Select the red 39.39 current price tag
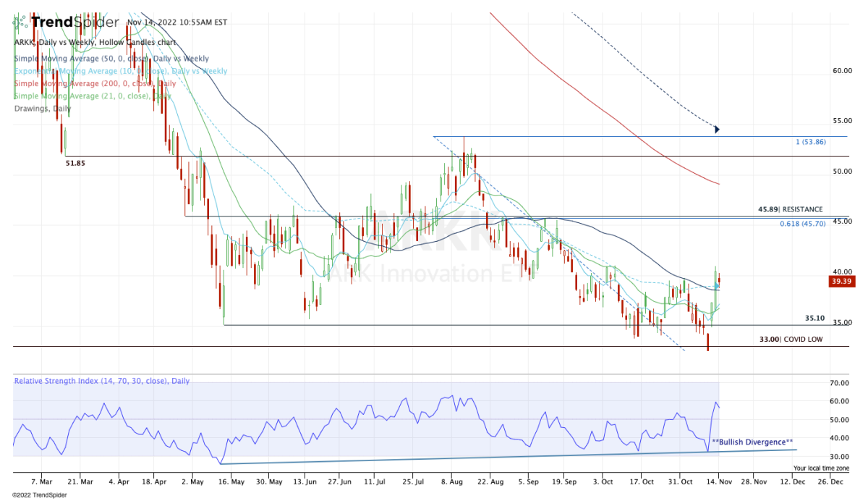 click(x=841, y=282)
